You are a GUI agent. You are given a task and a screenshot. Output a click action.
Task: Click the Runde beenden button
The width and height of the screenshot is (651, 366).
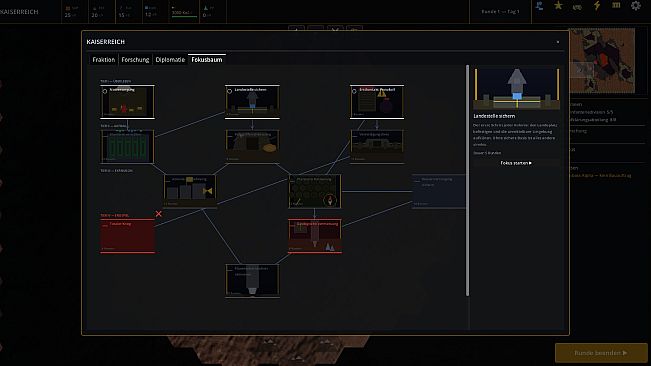pyautogui.click(x=601, y=353)
